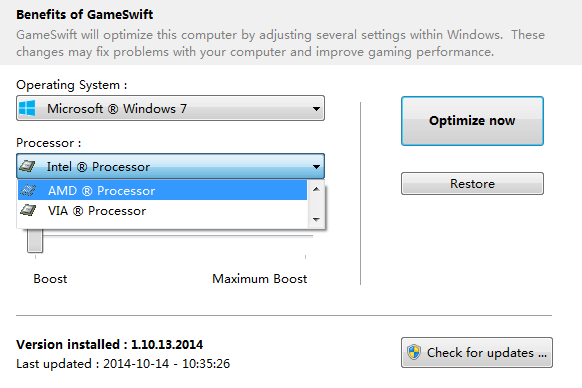Click the shield icon on Check for updates

click(414, 352)
